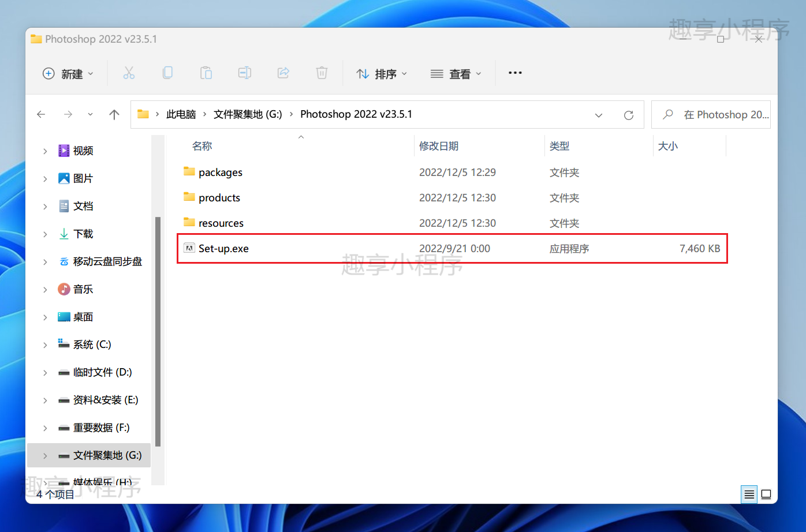806x532 pixels.
Task: Select 音乐 in the sidebar
Action: (83, 289)
